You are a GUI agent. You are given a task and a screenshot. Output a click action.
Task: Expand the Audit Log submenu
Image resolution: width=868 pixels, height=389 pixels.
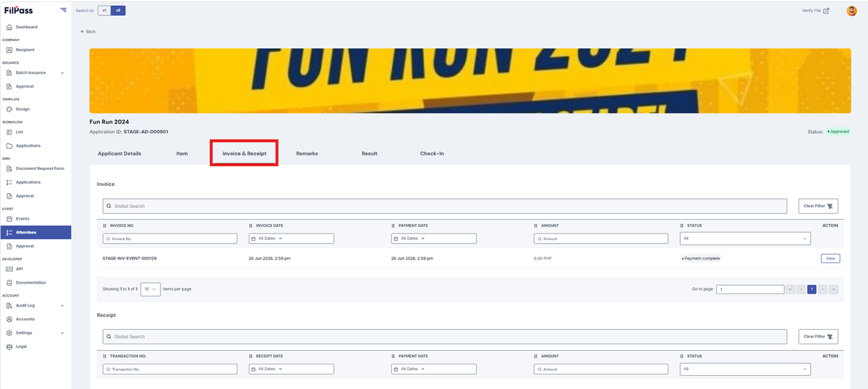click(x=62, y=305)
